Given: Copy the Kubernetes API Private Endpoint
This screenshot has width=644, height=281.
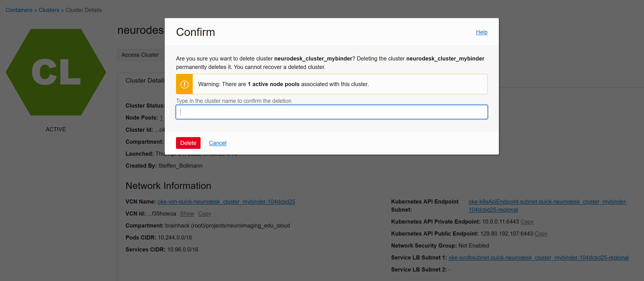Looking at the screenshot, I should 527,222.
